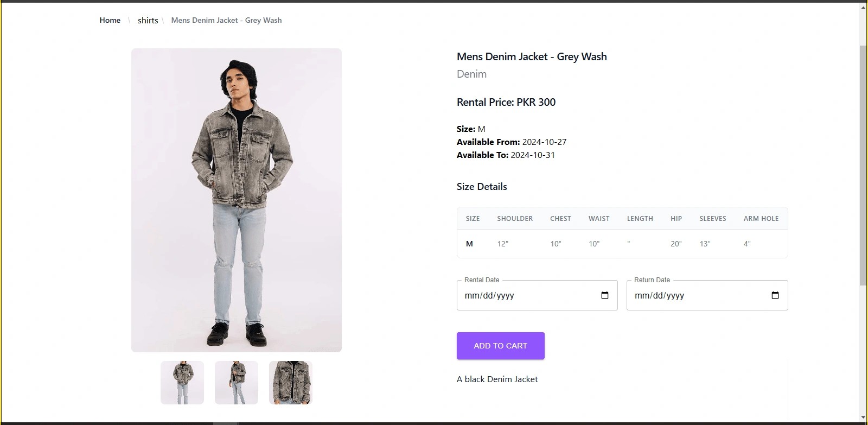This screenshot has width=868, height=425.
Task: Click the product title Mens Denim Jacket heading
Action: point(532,56)
